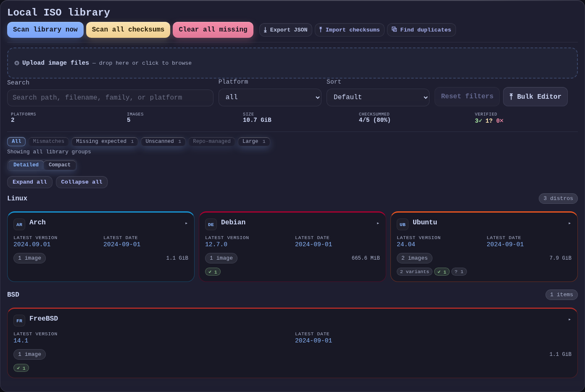This screenshot has width=585, height=392.
Task: Click the 1 image pill on Debian
Action: click(x=221, y=258)
